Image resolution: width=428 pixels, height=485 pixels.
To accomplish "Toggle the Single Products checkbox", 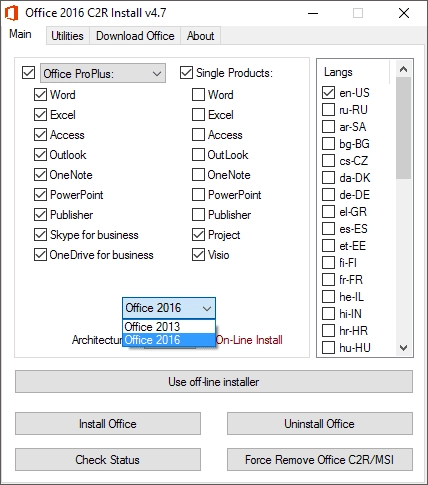I will coord(186,73).
